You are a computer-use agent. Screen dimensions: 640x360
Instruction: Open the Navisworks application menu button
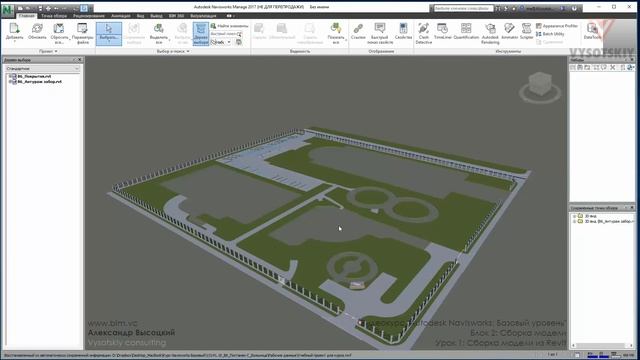[x=7, y=10]
